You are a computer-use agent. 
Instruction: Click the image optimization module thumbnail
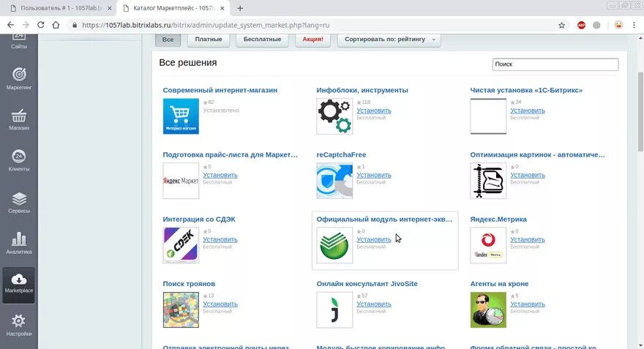coord(488,181)
